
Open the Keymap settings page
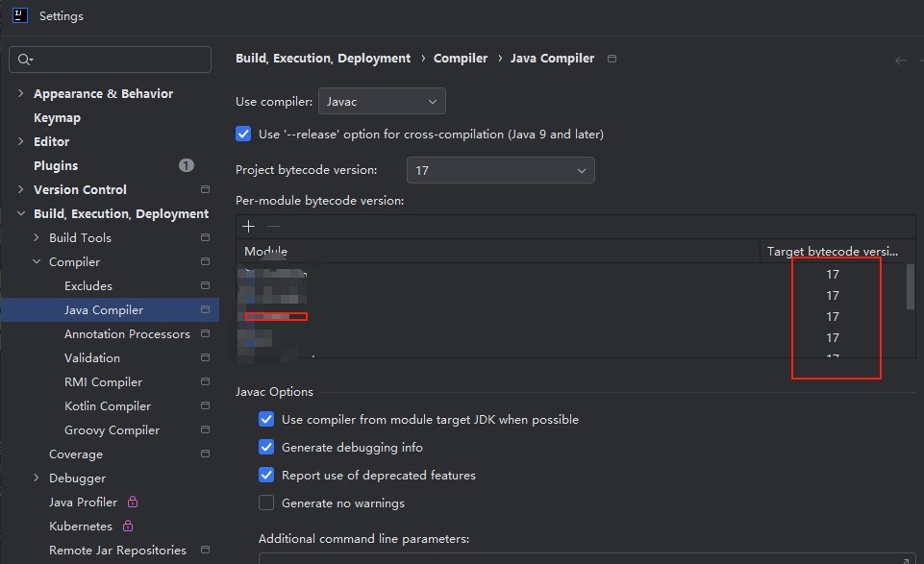57,117
